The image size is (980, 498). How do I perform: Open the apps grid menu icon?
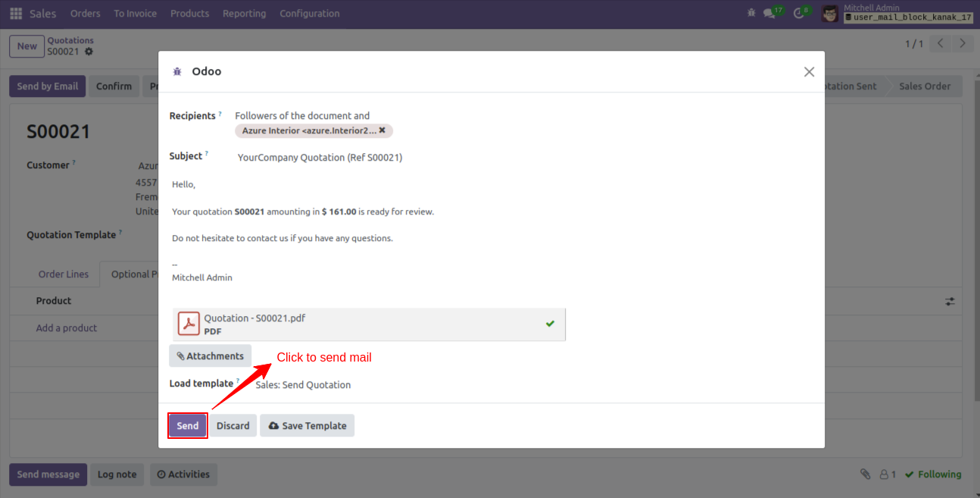click(16, 14)
